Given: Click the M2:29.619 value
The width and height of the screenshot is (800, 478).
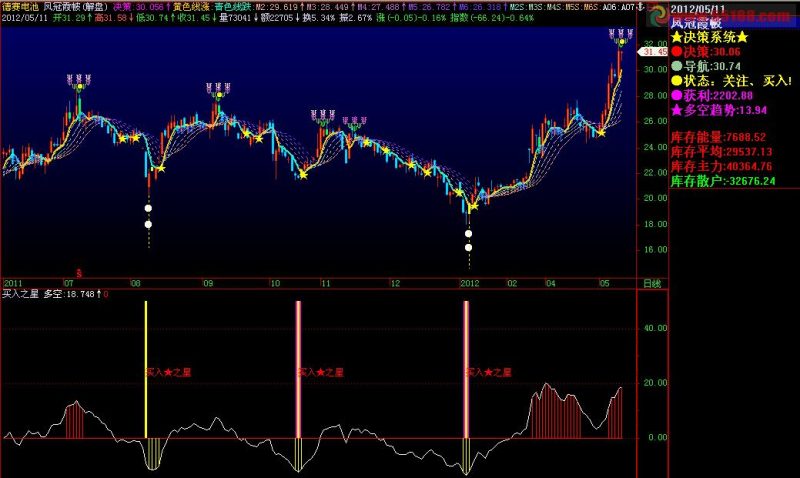Looking at the screenshot, I should [x=276, y=7].
